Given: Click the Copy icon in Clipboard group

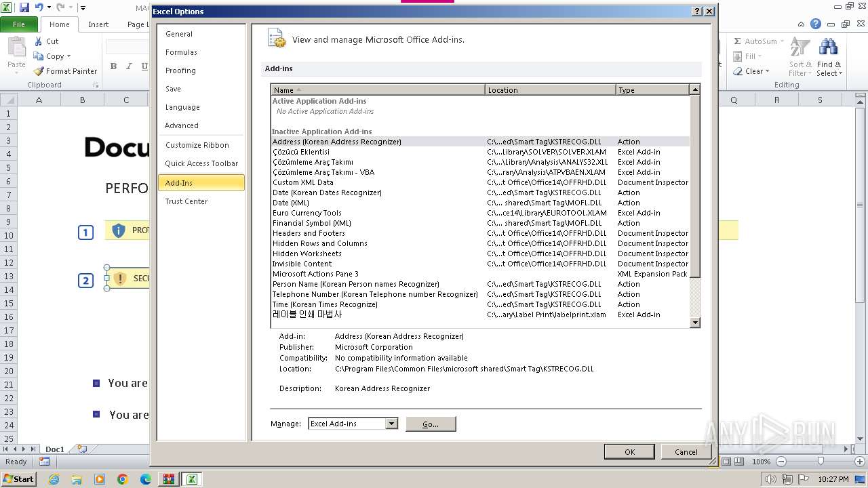Looking at the screenshot, I should [x=39, y=56].
